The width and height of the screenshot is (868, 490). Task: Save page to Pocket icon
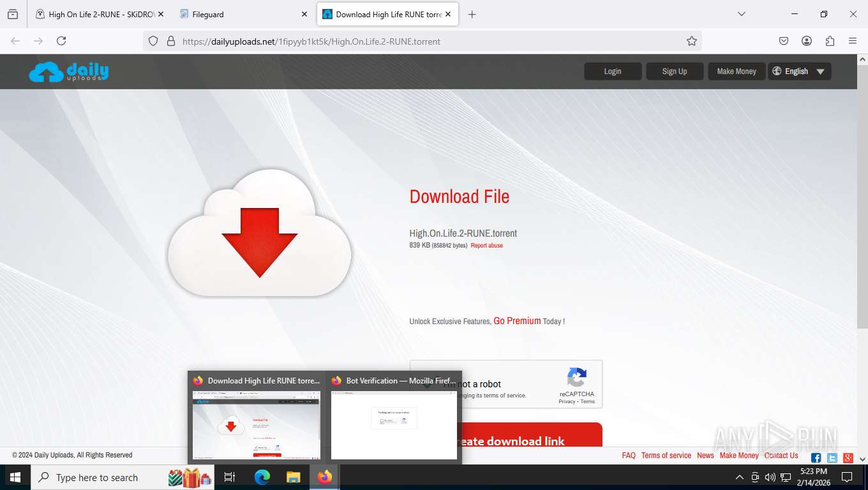point(784,41)
